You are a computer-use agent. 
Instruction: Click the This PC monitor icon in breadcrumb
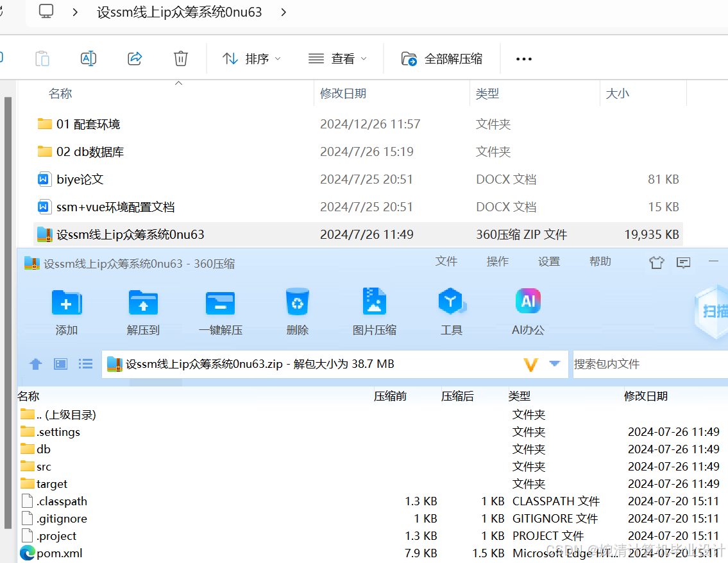coord(46,11)
